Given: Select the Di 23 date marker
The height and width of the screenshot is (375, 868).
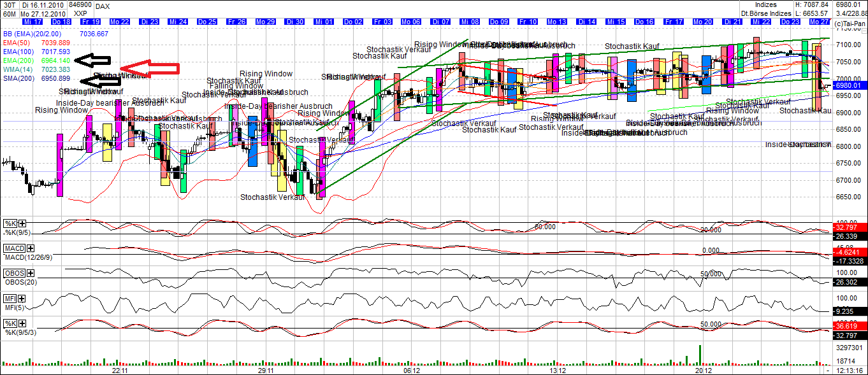Looking at the screenshot, I should tap(149, 22).
